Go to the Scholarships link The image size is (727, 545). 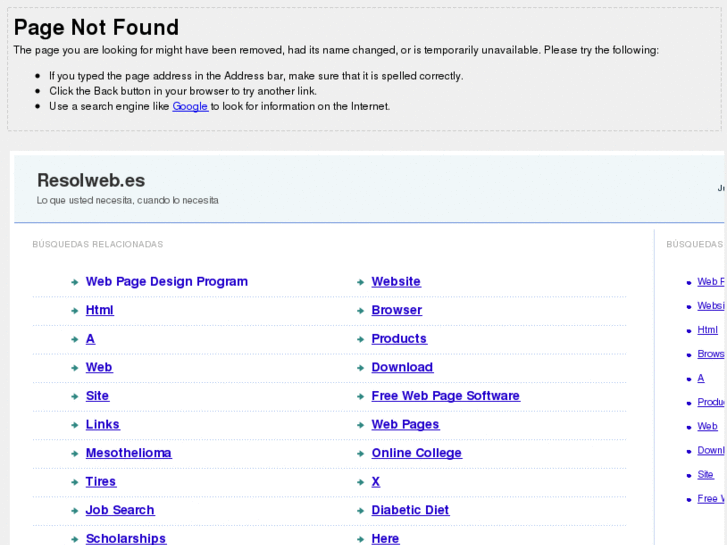[125, 539]
